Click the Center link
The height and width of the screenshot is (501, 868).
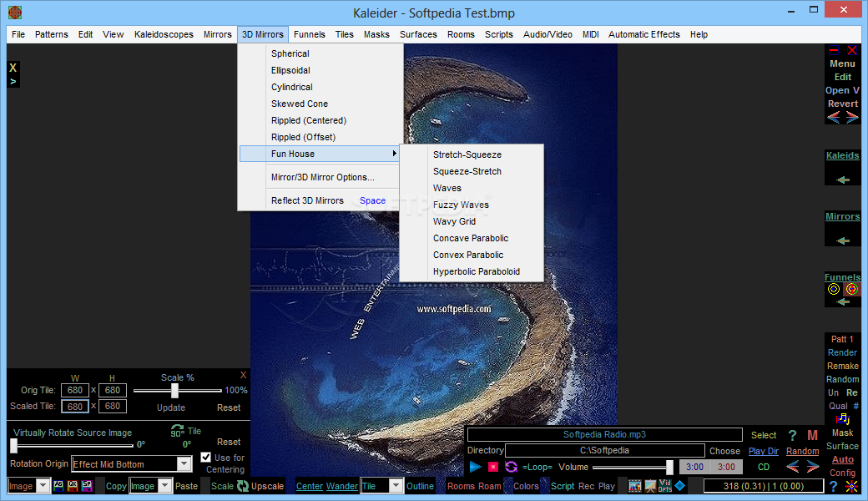pos(310,486)
